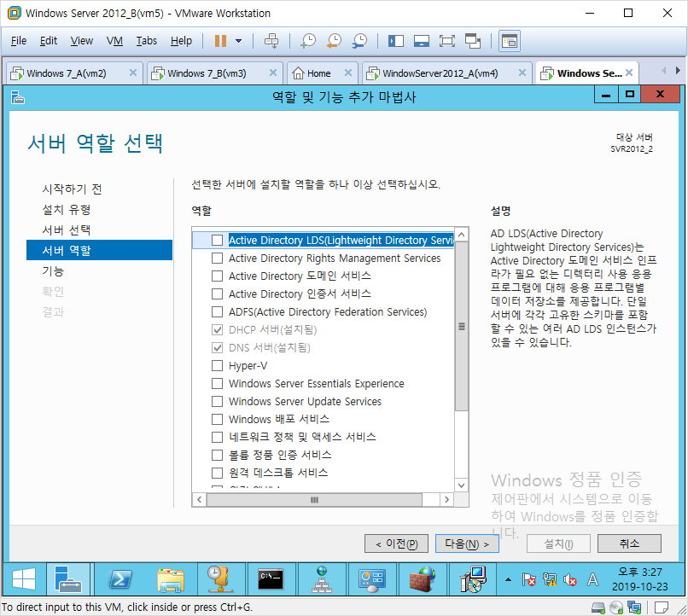Take a snapshot of this VM
Viewport: 688px width, 616px height.
[x=308, y=41]
